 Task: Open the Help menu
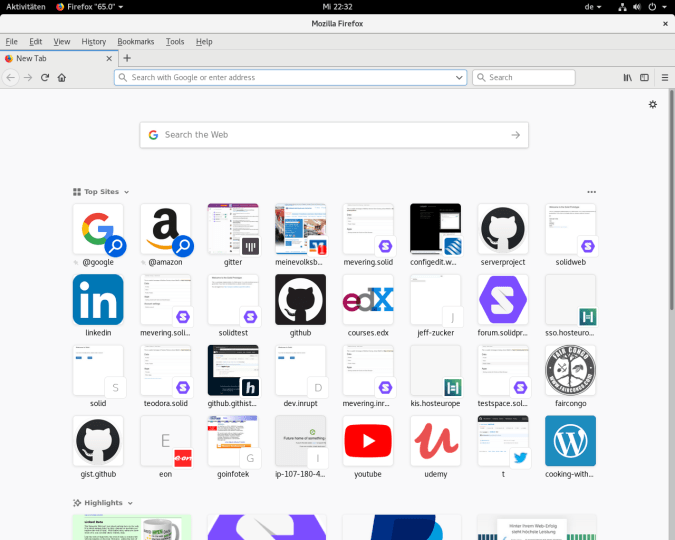(x=204, y=41)
